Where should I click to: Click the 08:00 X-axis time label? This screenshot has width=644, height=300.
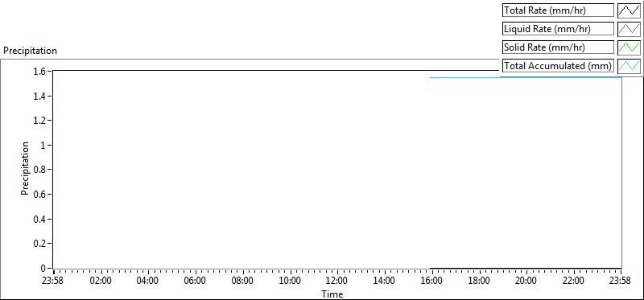(242, 282)
